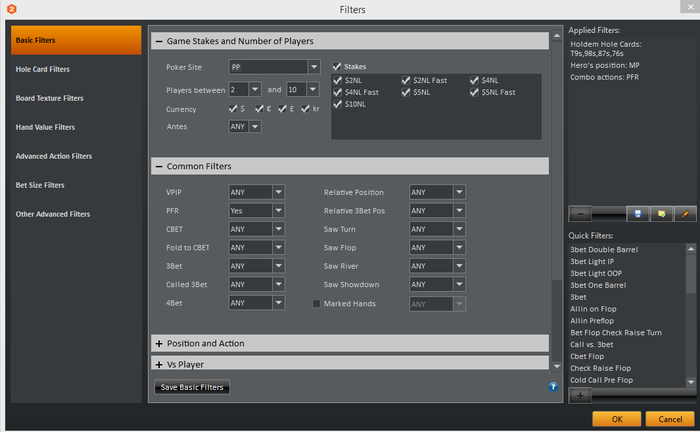The width and height of the screenshot is (700, 432).
Task: Switch to Hole Card Filters tab
Action: tap(76, 69)
